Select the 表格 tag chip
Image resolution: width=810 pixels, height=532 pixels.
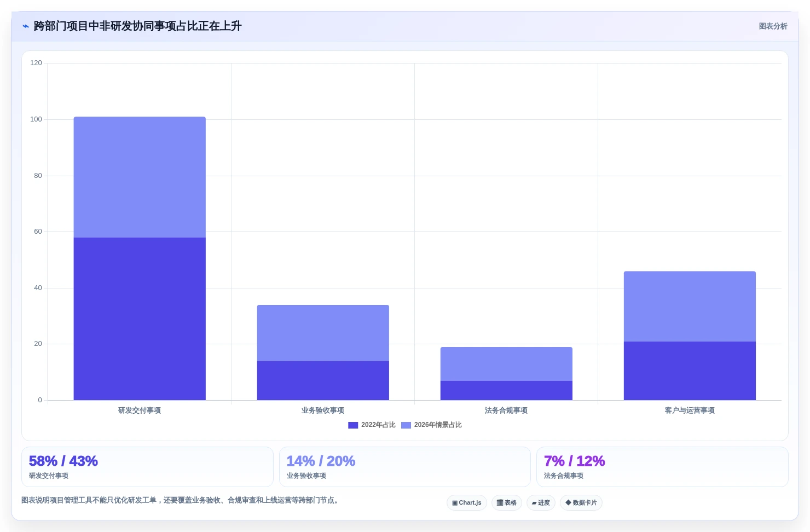(507, 502)
